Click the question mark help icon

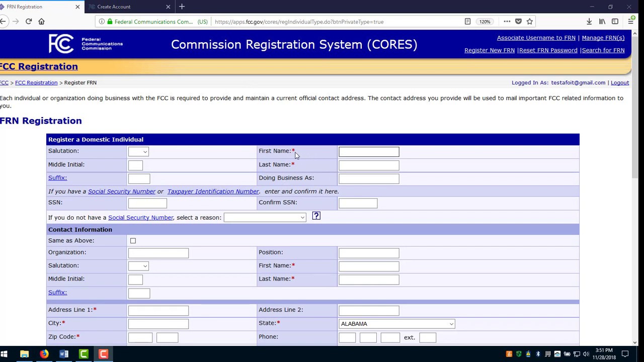click(316, 216)
